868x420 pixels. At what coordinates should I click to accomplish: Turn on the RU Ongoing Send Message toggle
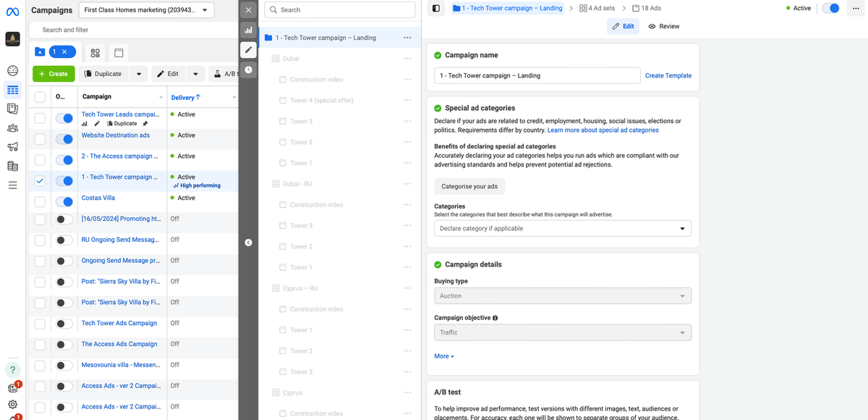[65, 240]
